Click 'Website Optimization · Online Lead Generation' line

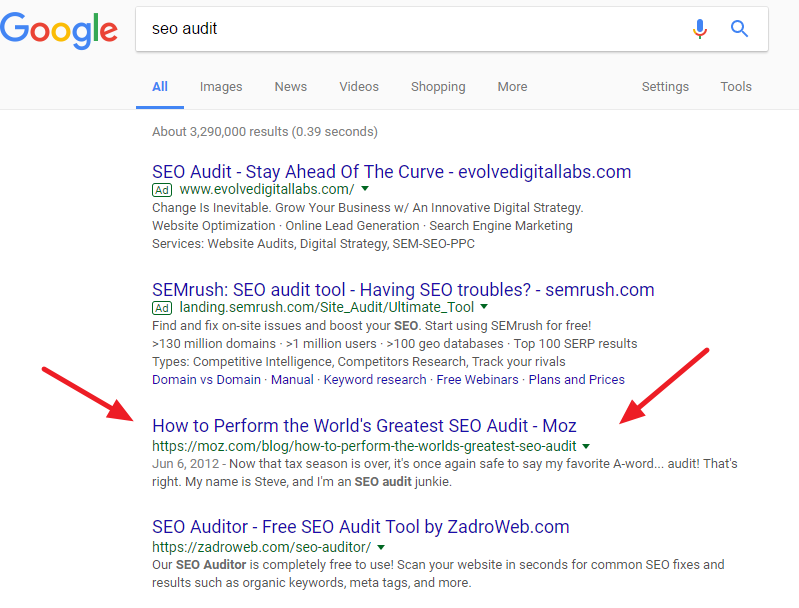click(x=362, y=225)
